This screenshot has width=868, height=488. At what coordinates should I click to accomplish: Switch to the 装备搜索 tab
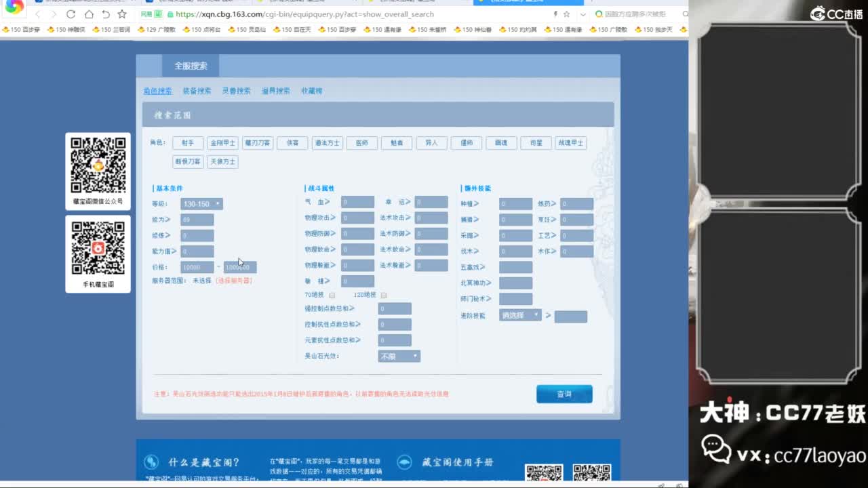197,91
